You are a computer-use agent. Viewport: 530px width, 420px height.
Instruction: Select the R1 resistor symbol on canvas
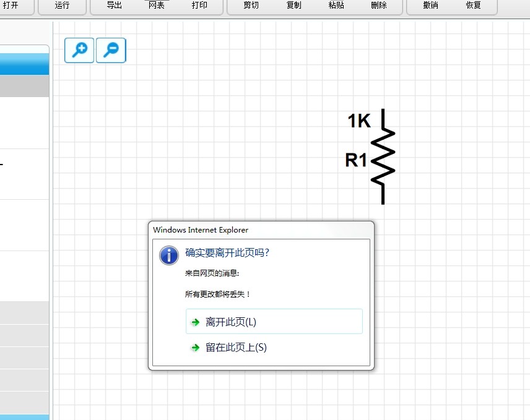pos(383,156)
